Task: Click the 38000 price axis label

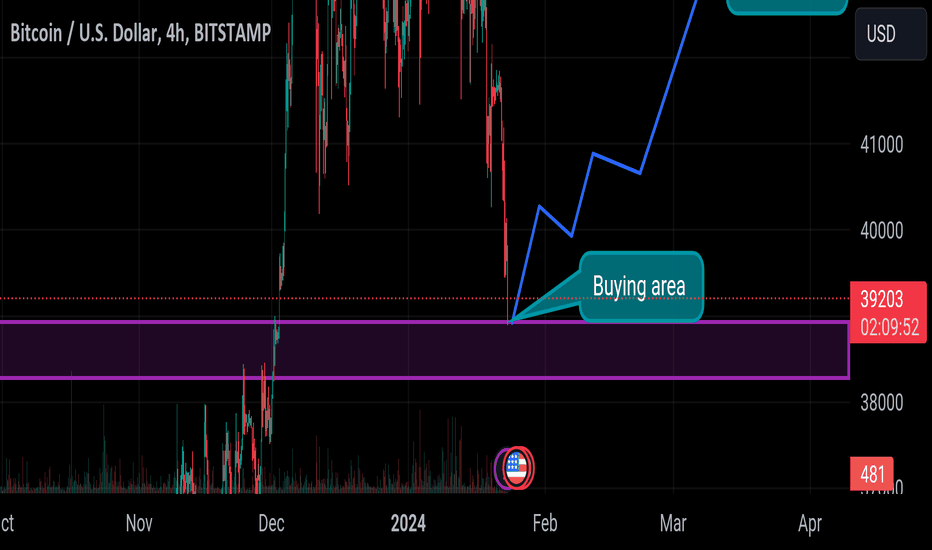Action: pyautogui.click(x=881, y=403)
